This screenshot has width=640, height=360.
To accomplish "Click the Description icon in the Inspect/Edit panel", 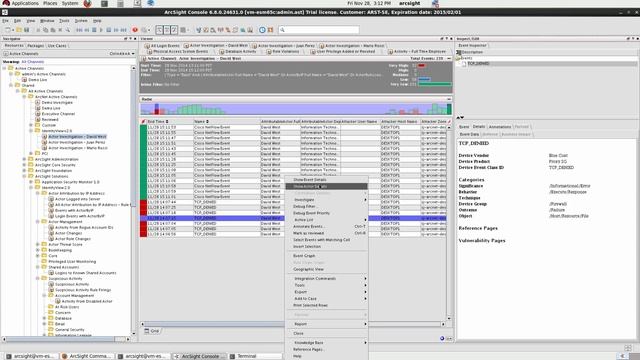I will pyautogui.click(x=459, y=52).
